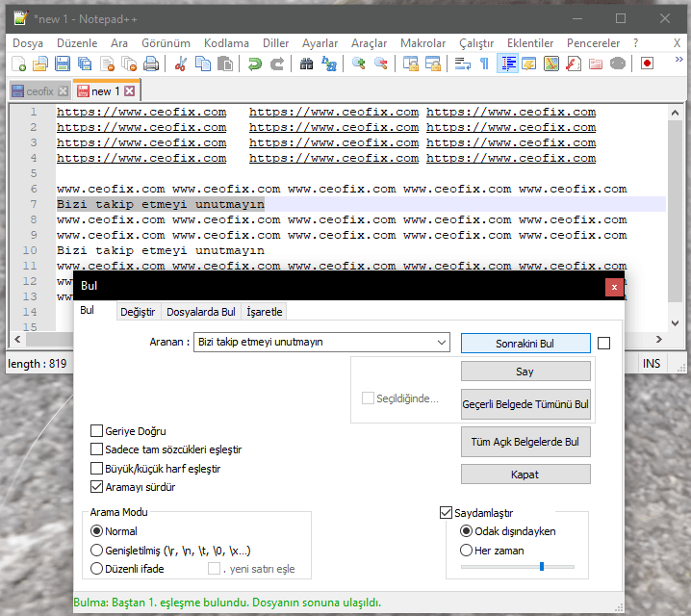Click Tüm Açık Belgelerde Bul
The width and height of the screenshot is (691, 616).
(x=525, y=442)
